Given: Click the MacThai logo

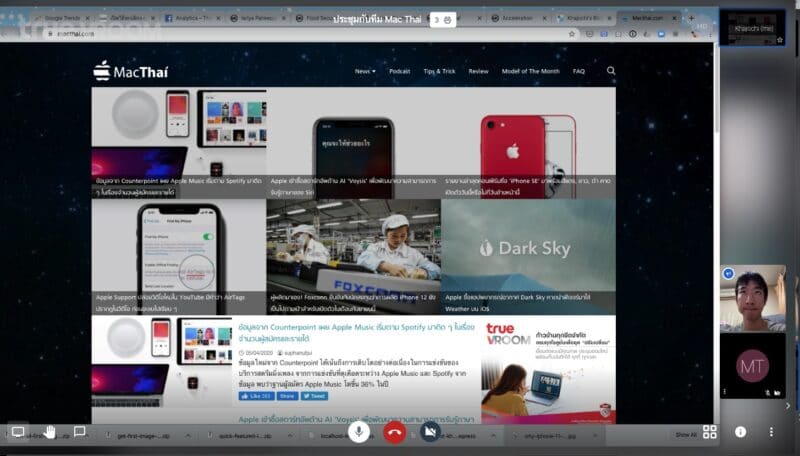Looking at the screenshot, I should pyautogui.click(x=131, y=71).
